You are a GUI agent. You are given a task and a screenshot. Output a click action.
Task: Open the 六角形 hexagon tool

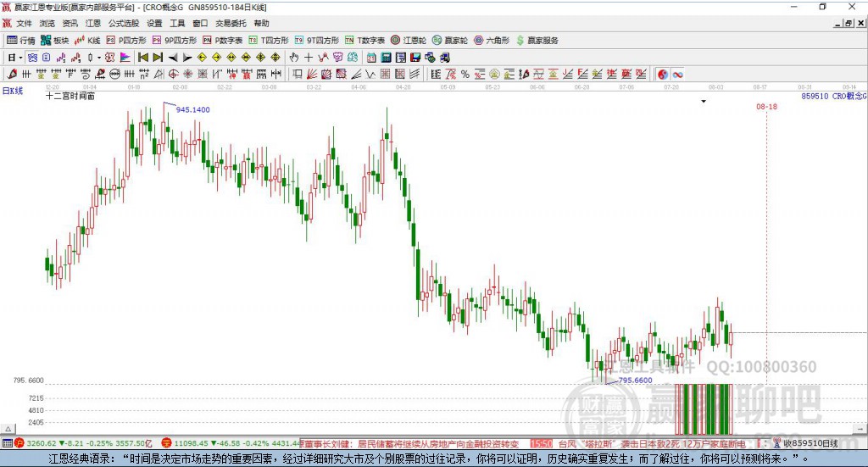tap(492, 41)
